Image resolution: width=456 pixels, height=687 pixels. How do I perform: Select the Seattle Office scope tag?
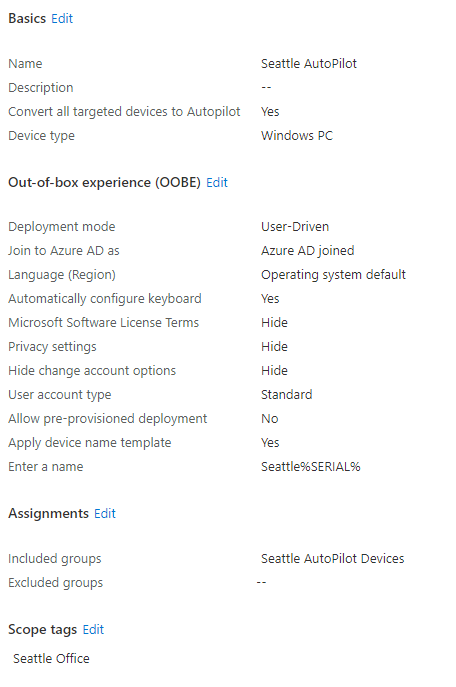click(51, 659)
